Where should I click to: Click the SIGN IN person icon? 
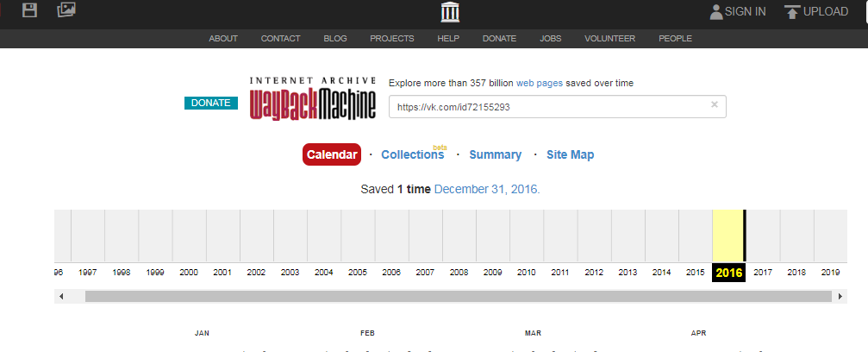[x=716, y=11]
